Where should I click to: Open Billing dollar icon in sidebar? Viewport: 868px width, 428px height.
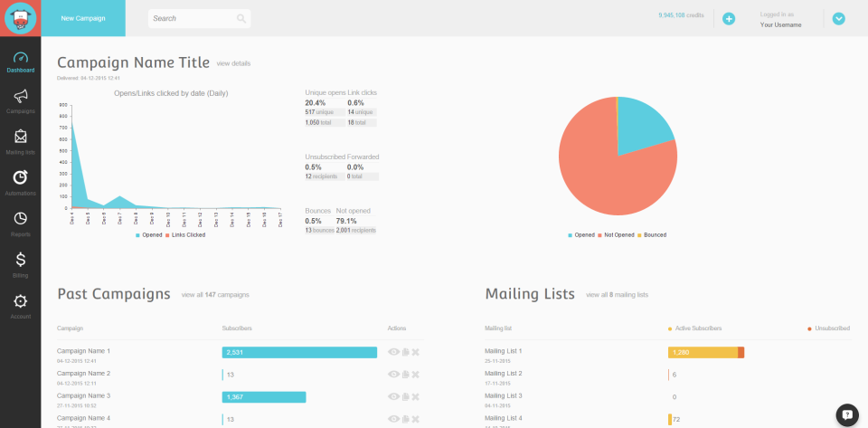(21, 259)
